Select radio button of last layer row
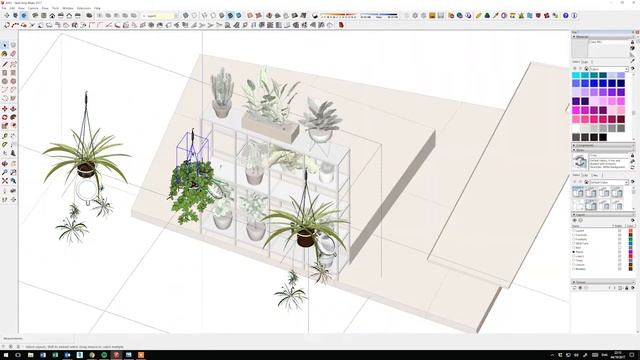This screenshot has width=640, height=360. click(574, 269)
